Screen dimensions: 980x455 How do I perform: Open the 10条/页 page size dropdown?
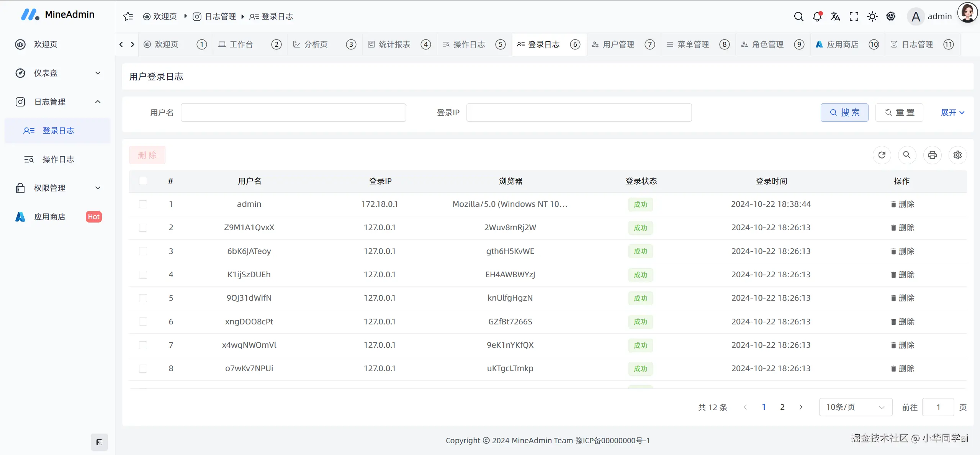click(855, 407)
